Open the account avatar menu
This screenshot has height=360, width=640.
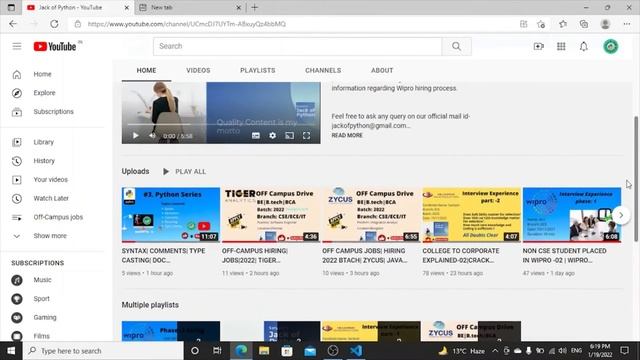tap(611, 47)
